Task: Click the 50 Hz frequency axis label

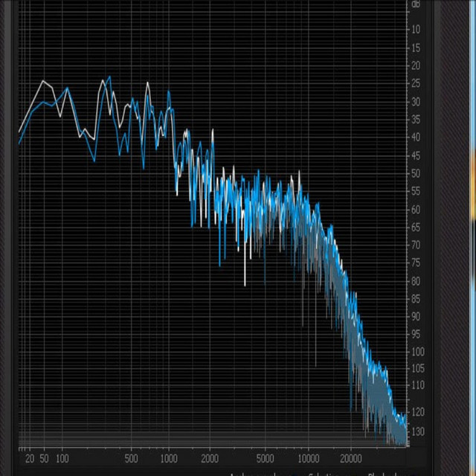Action: (45, 458)
